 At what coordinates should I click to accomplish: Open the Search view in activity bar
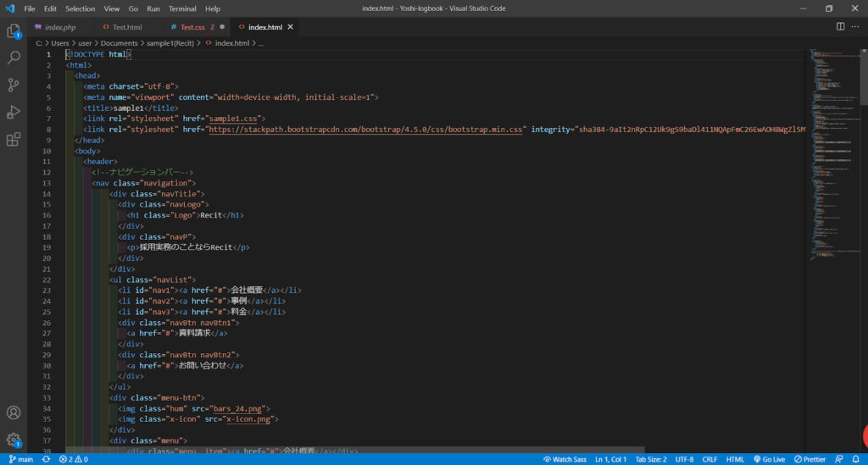[x=14, y=58]
